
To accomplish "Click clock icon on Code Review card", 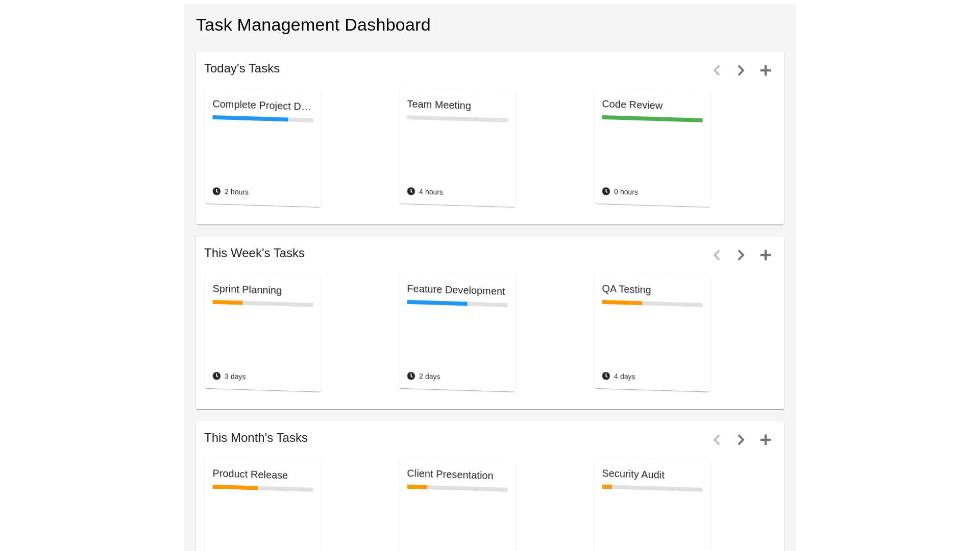I will coord(606,191).
